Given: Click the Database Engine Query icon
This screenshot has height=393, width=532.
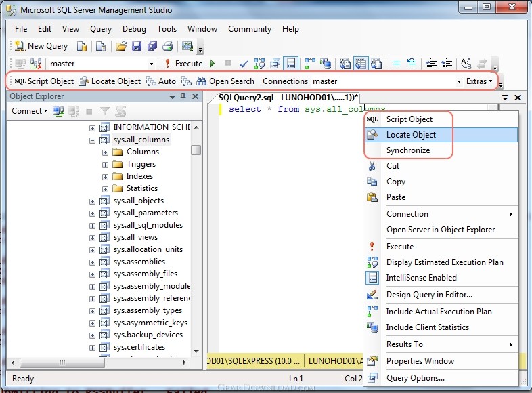Looking at the screenshot, I should [82, 46].
